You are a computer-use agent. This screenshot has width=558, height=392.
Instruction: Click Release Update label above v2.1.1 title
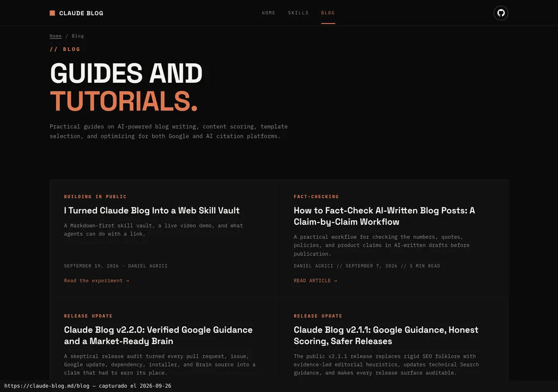318,316
